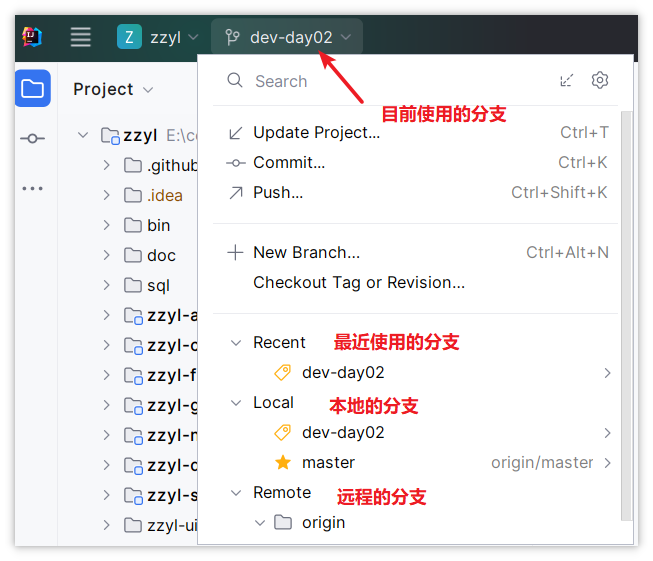This screenshot has height=561, width=653.
Task: Open the Commit tool window icon
Action: tap(32, 138)
